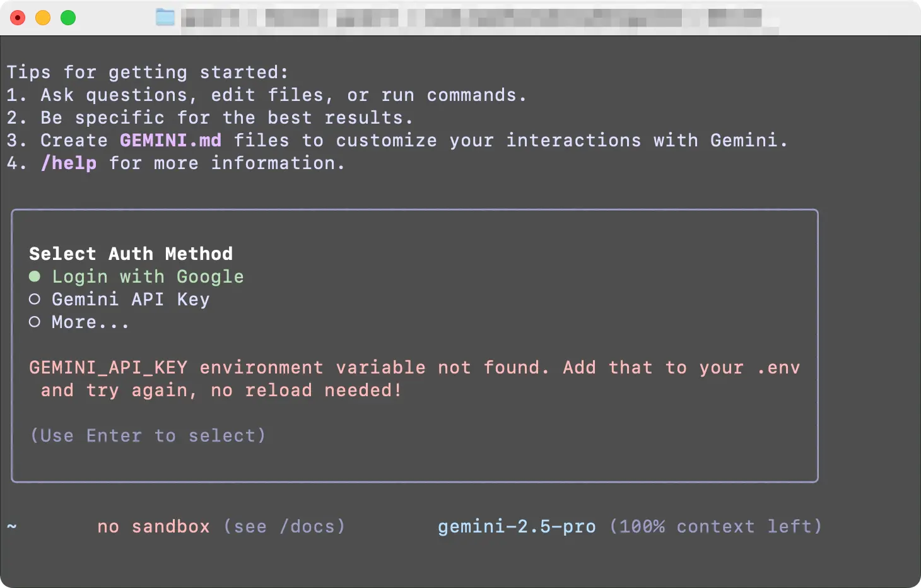921x588 pixels.
Task: Click the no sandbox status text
Action: [x=153, y=526]
